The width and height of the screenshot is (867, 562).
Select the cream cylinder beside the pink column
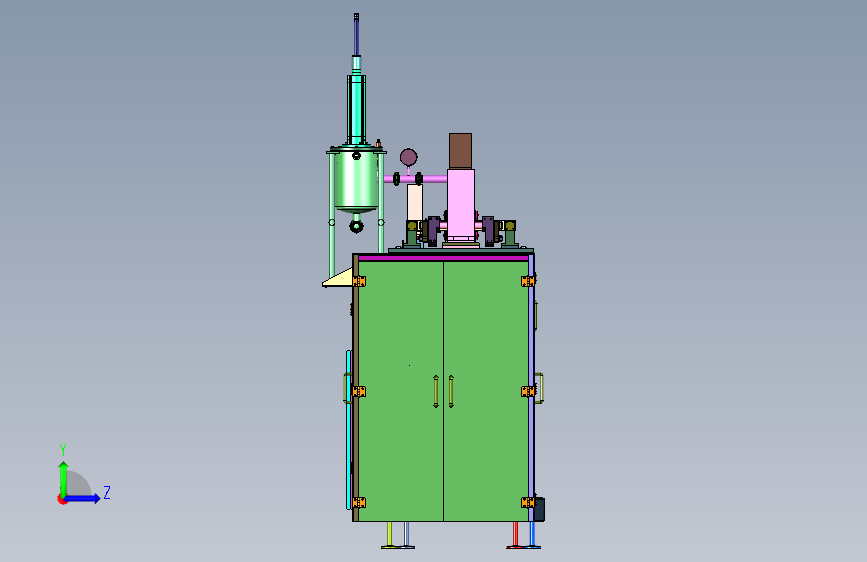pyautogui.click(x=415, y=202)
